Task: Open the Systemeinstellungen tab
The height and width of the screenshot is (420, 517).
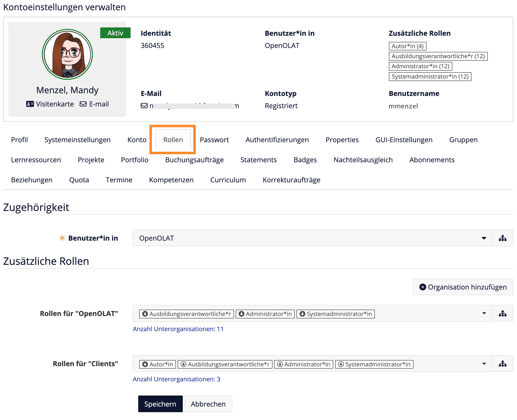Action: tap(77, 140)
